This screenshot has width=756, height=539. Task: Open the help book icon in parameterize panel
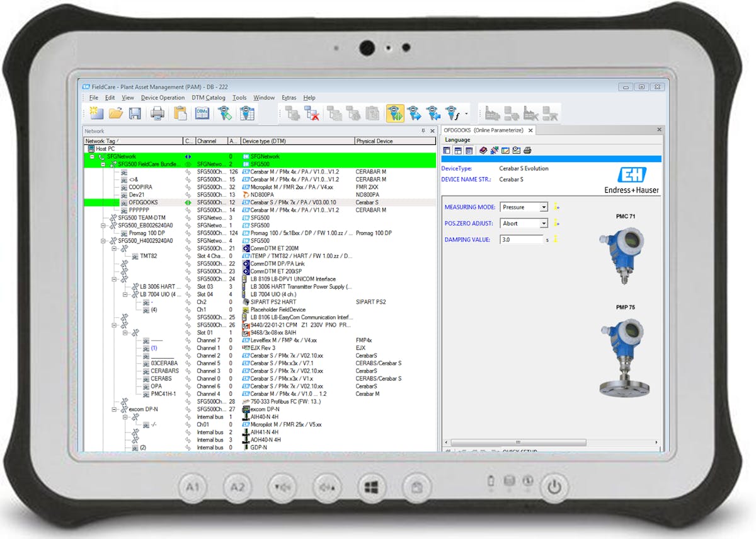click(x=483, y=151)
